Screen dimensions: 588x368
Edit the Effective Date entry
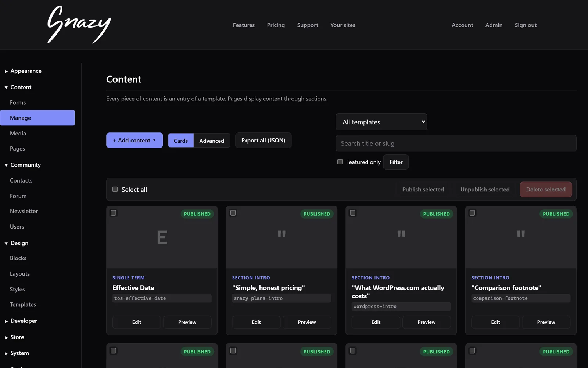[x=137, y=322]
